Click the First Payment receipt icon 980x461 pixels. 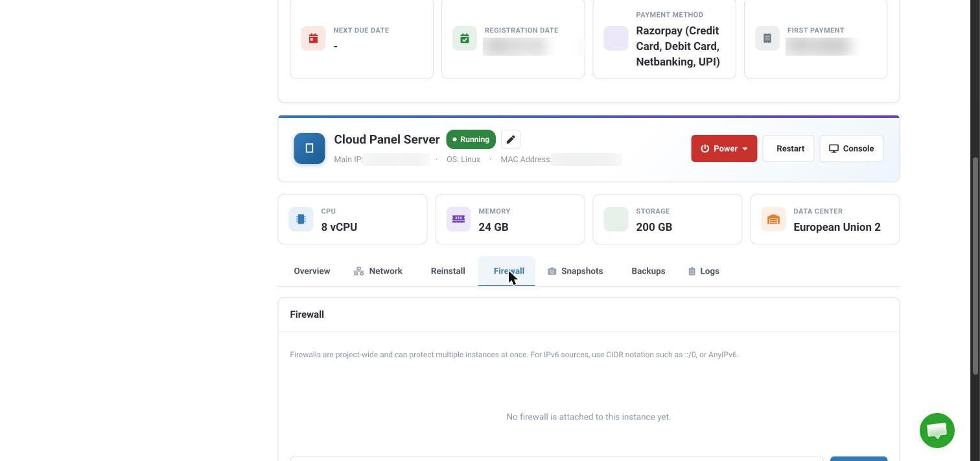pos(767,38)
